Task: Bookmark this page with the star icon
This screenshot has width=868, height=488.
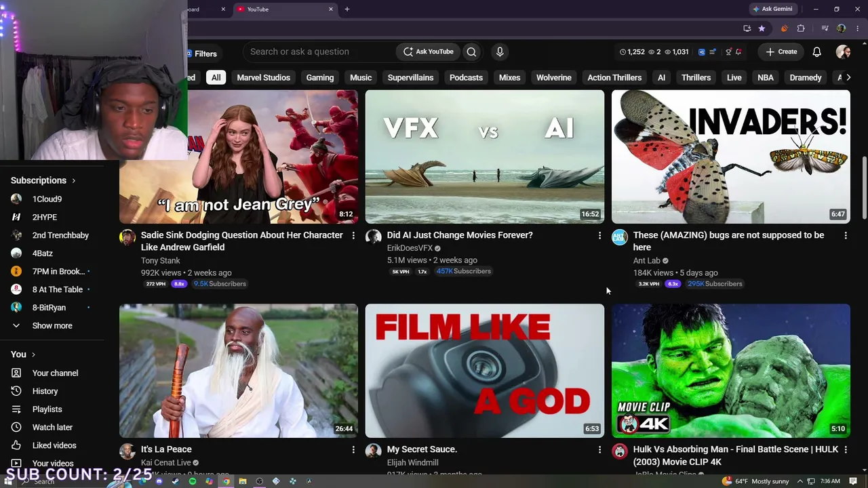Action: click(762, 28)
